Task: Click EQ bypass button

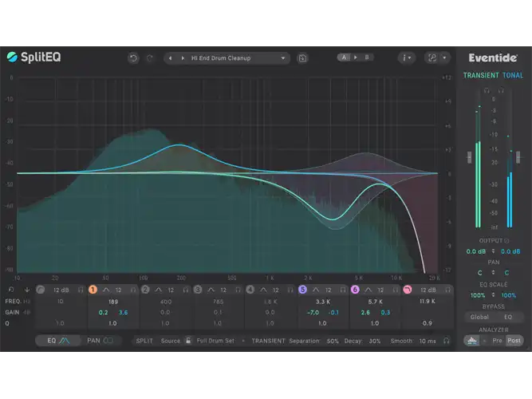Action: 508,317
